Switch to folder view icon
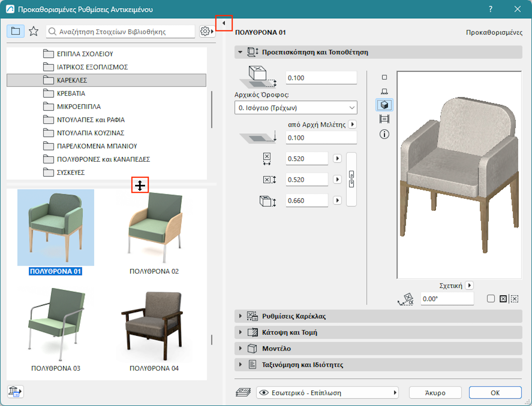The image size is (532, 406). [x=16, y=31]
